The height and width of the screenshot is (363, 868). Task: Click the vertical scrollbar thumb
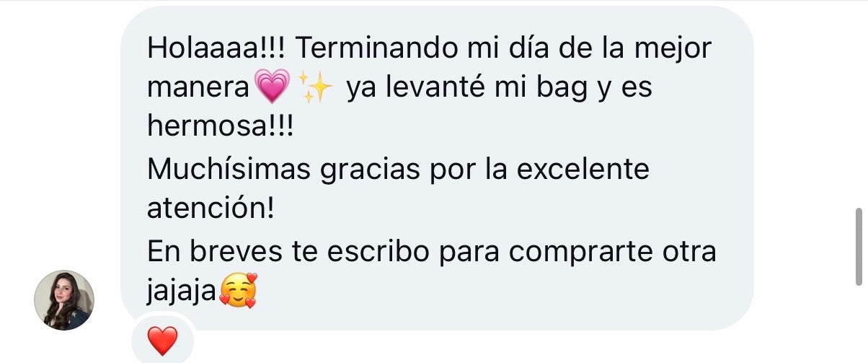[858, 247]
